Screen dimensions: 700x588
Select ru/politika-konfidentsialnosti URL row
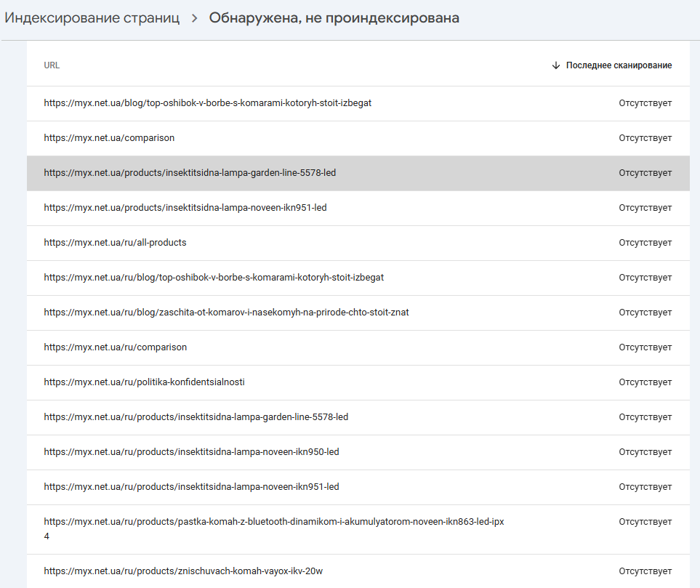click(x=358, y=382)
